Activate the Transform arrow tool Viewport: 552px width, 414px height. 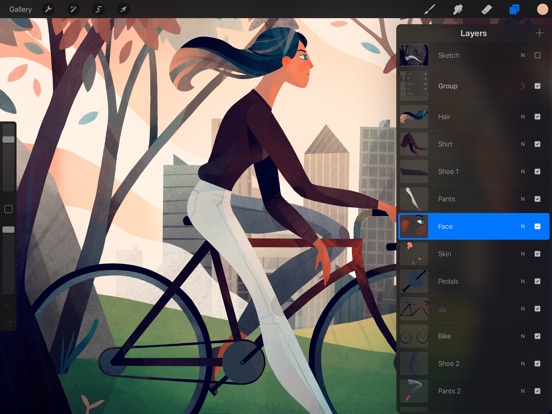[x=123, y=9]
